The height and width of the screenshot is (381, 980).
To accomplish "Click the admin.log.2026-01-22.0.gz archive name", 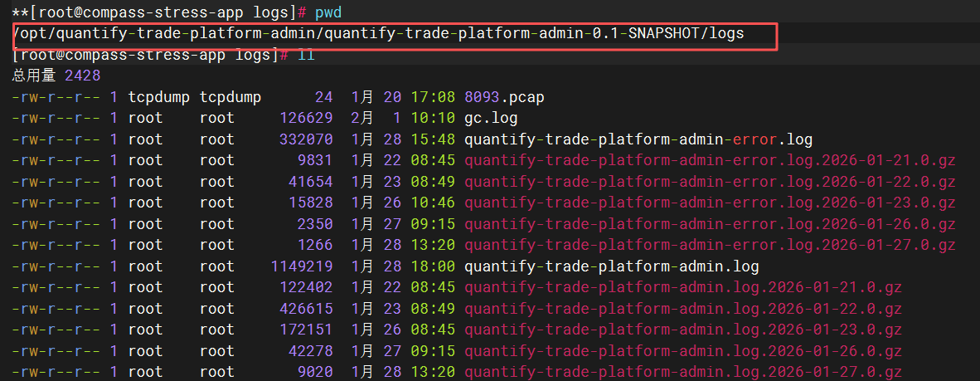I will tap(682, 309).
